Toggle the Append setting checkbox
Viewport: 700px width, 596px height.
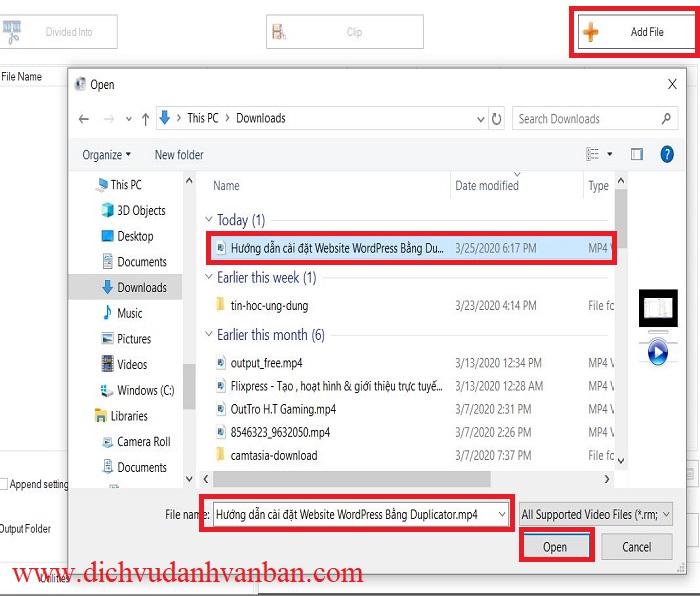coord(4,484)
